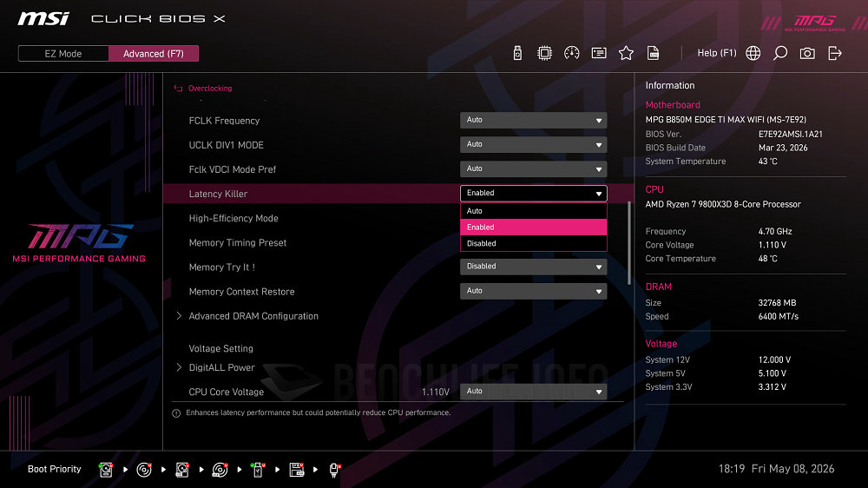
Task: Select the CD/DVD boot priority icon
Action: 144,470
